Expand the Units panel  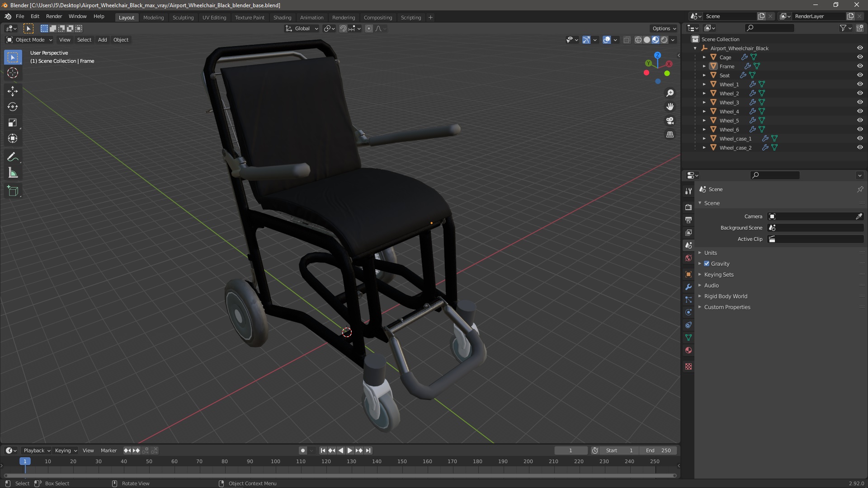click(710, 253)
